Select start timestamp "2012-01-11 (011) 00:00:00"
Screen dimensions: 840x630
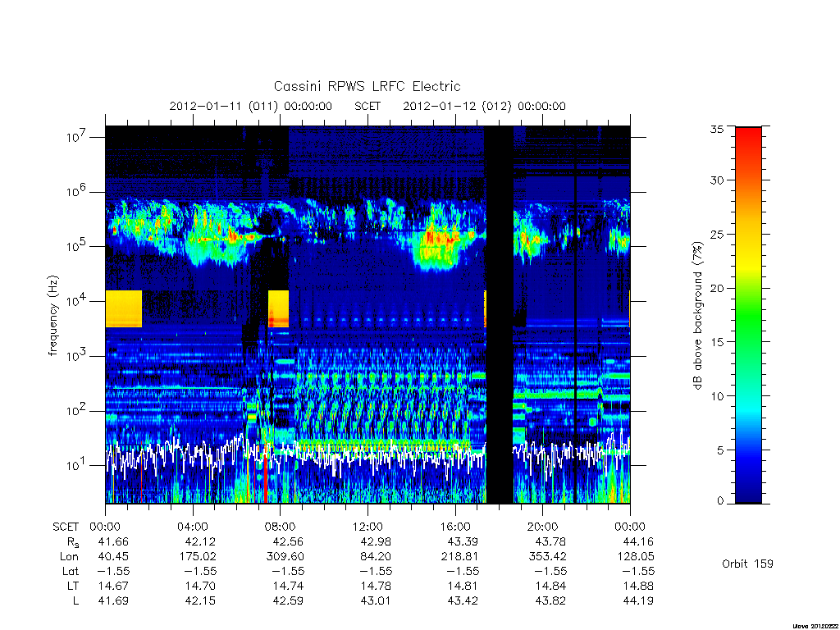coord(250,106)
